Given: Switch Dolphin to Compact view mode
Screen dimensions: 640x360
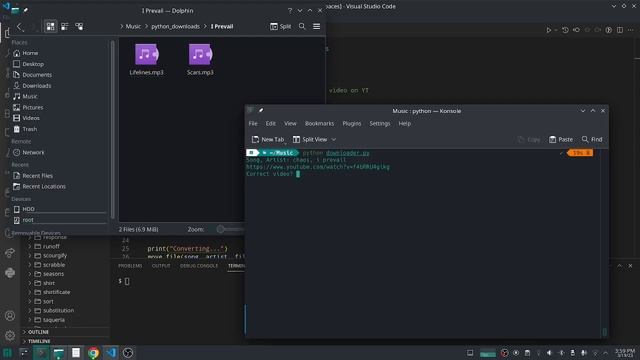Looking at the screenshot, I should (x=64, y=27).
